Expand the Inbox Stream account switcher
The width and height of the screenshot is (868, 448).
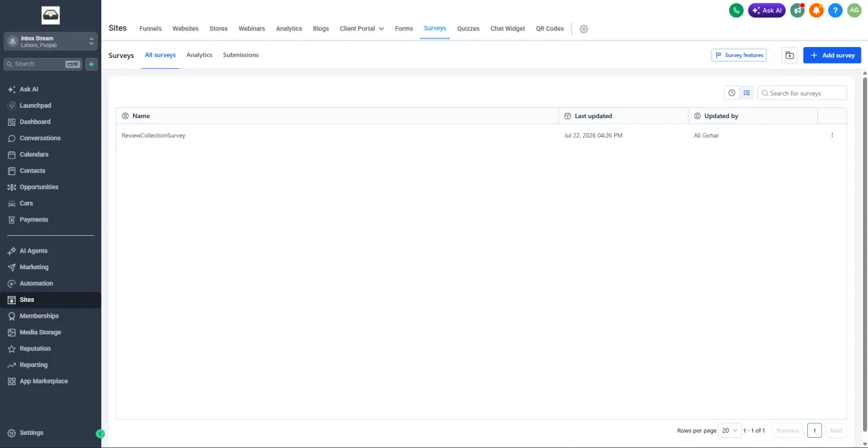51,41
